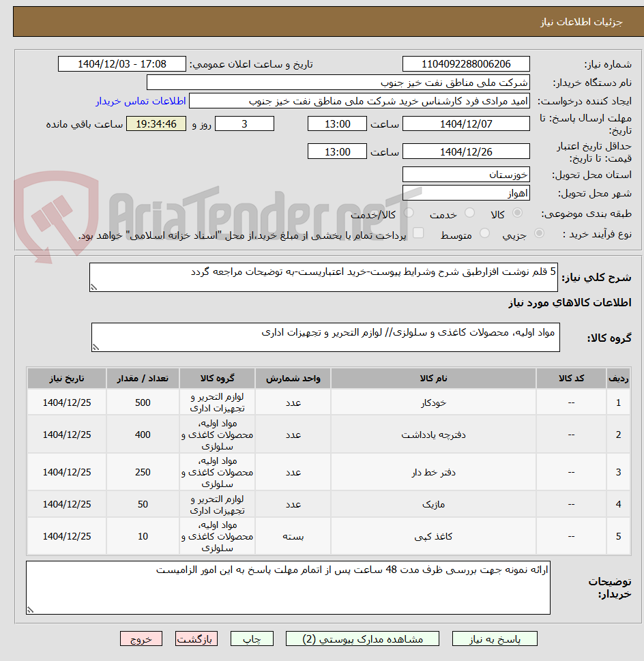The width and height of the screenshot is (644, 661).
Task: Select the جزیی purchase type radio
Action: (x=539, y=233)
